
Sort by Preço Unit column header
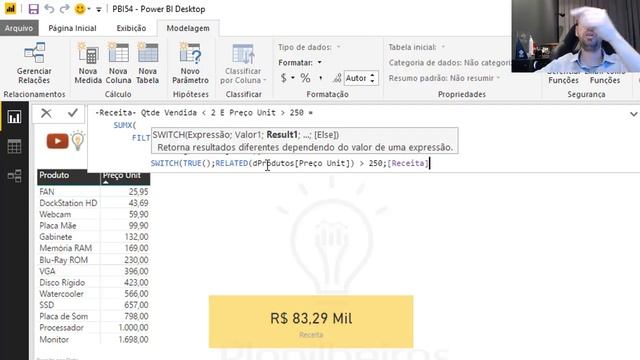[x=125, y=176]
